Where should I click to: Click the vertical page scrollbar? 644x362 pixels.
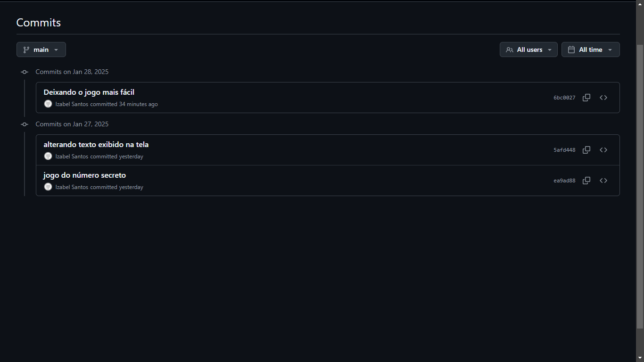click(640, 186)
